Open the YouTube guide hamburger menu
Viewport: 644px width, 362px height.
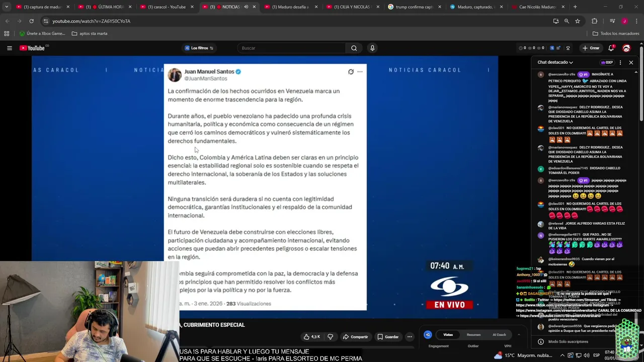click(x=10, y=48)
